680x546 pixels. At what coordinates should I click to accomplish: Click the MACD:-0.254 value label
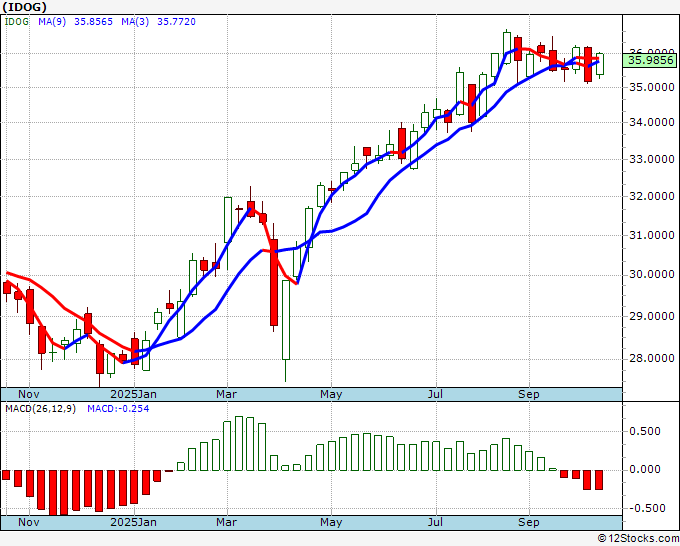pyautogui.click(x=118, y=409)
